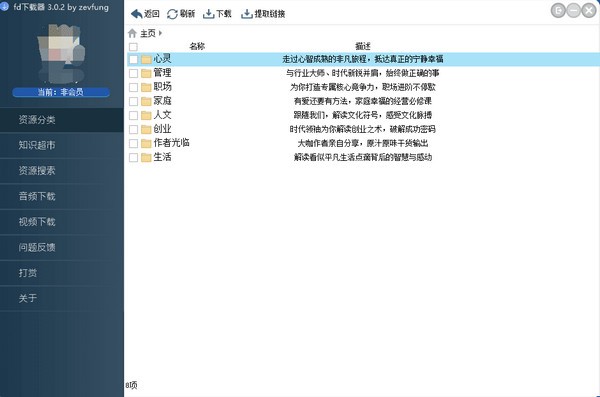Screen dimensions: 600x397
Task: Expand the breadcrumb arrow after 主页
Action: (x=160, y=33)
